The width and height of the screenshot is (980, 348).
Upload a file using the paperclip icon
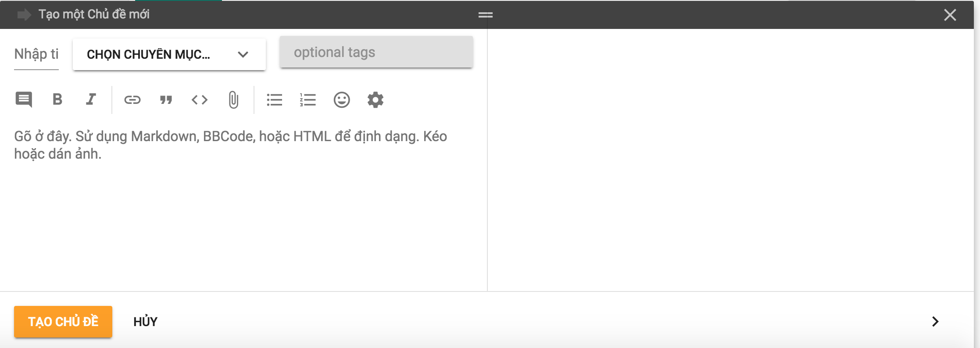pos(233,100)
